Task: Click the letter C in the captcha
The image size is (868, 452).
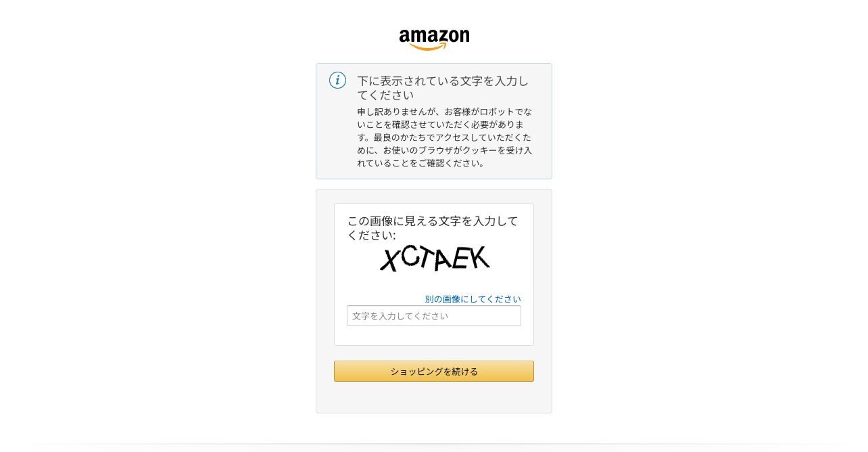Action: [410, 256]
